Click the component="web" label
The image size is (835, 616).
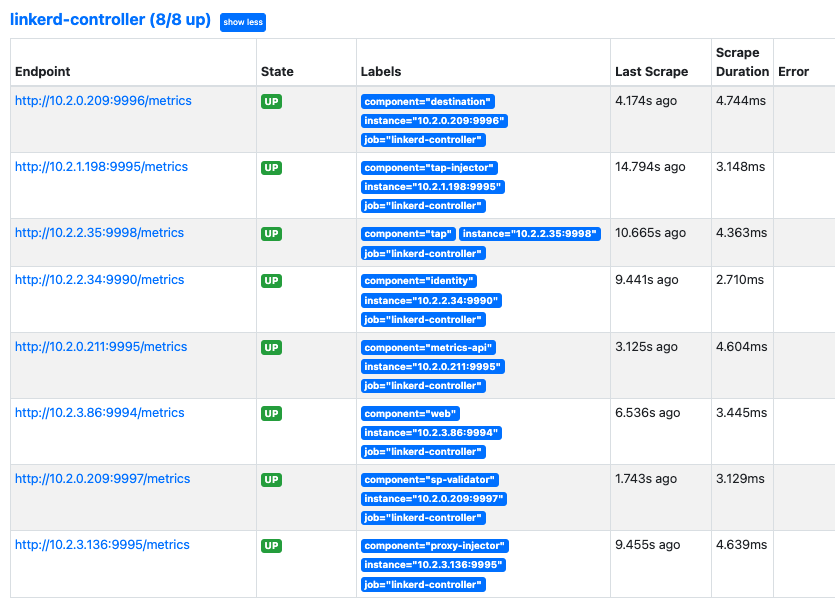[410, 414]
